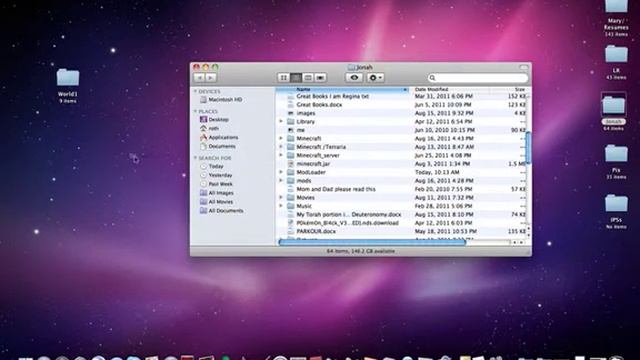Image resolution: width=640 pixels, height=360 pixels.
Task: Click the Music folder icon
Action: (291, 206)
